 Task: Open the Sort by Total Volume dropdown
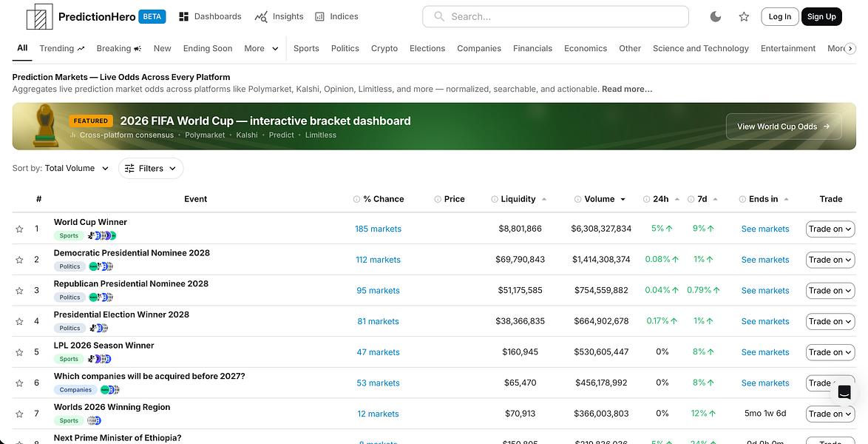point(61,168)
